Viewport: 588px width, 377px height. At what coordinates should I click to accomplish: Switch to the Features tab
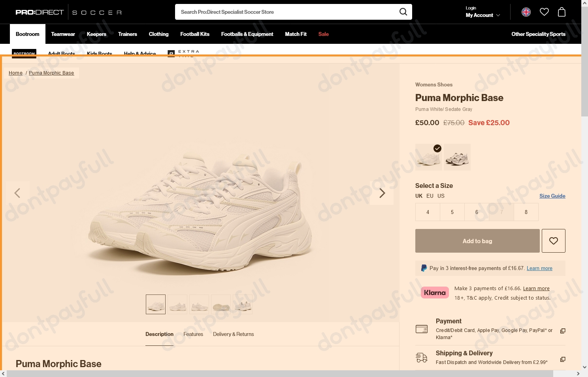tap(193, 334)
